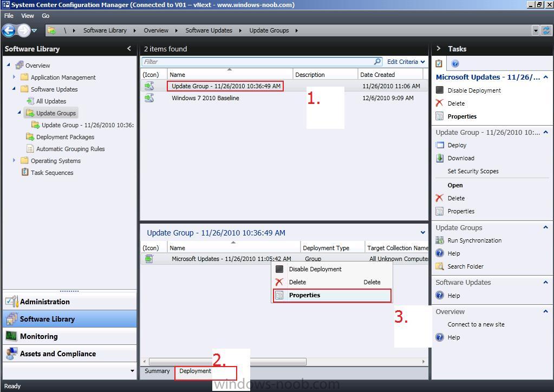Click the Download icon in Tasks pane

(x=440, y=158)
